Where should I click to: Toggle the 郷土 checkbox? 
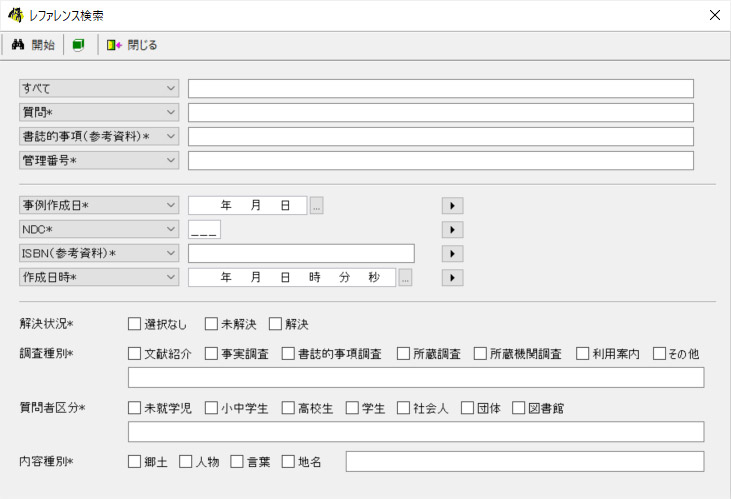[135, 462]
